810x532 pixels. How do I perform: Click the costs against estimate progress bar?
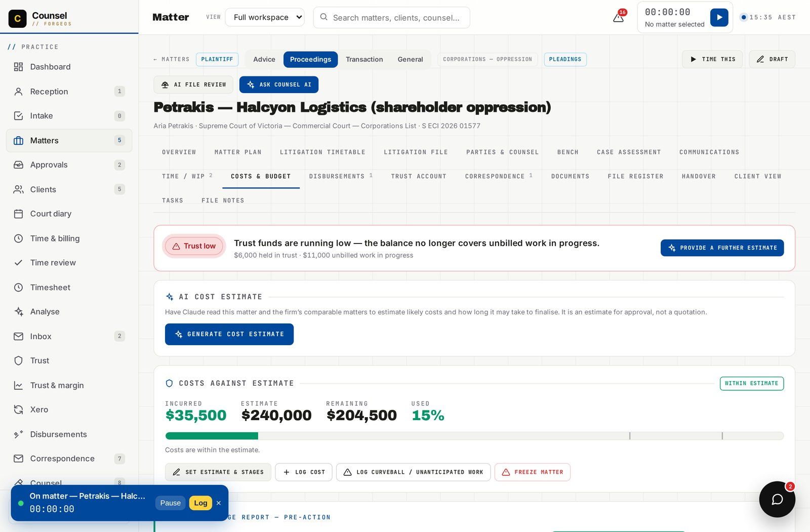pyautogui.click(x=474, y=436)
